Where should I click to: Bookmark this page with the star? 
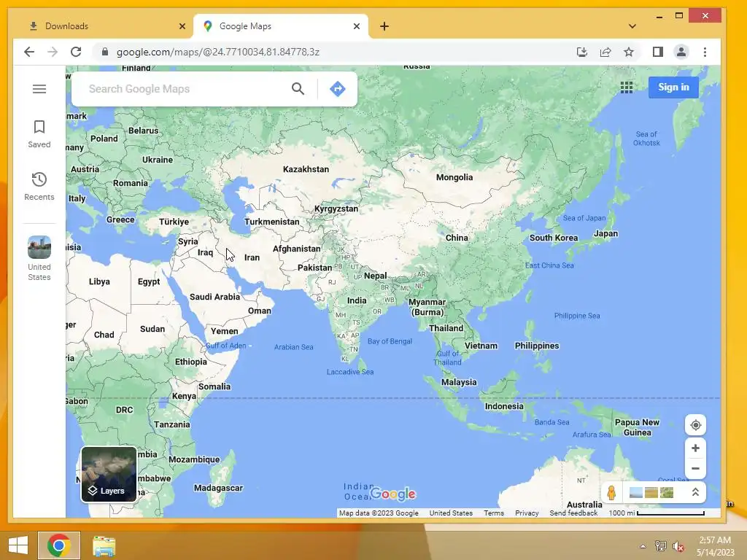(x=629, y=52)
